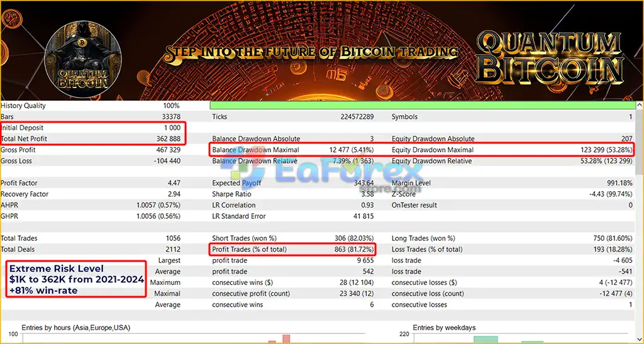
Task: Select the Balance Drawdown Maximal entry
Action: click(x=293, y=150)
